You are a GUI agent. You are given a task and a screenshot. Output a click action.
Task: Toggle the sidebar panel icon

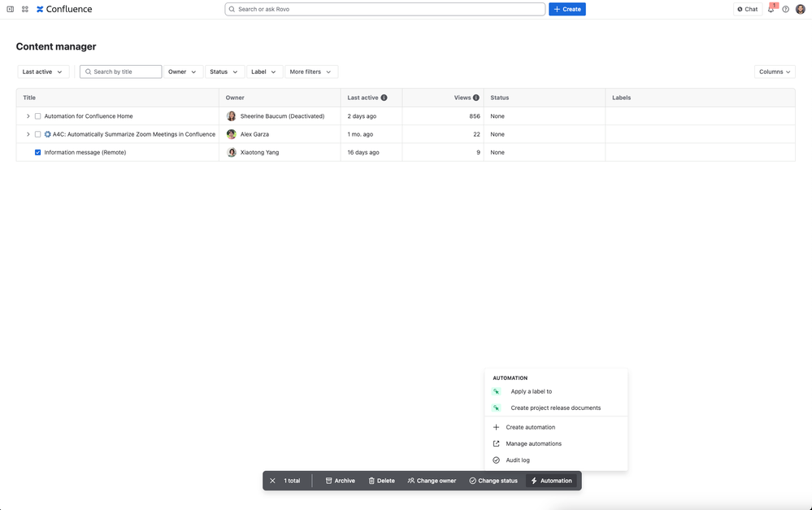coord(10,9)
